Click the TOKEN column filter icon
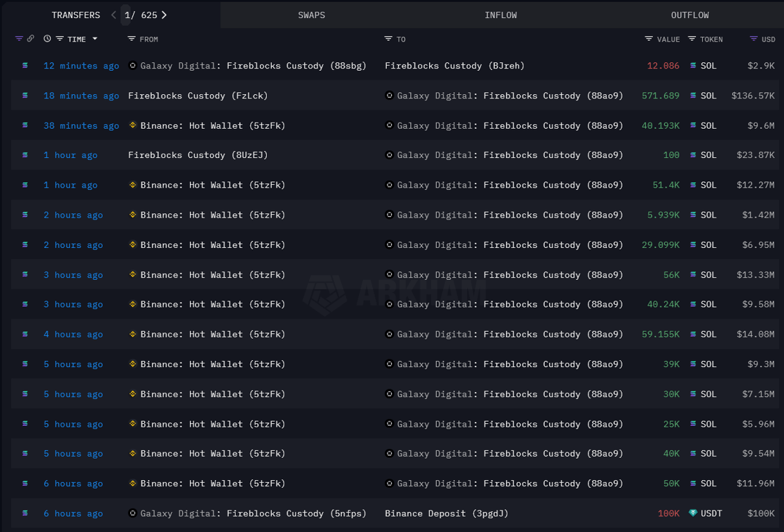Image resolution: width=784 pixels, height=532 pixels. (x=692, y=39)
